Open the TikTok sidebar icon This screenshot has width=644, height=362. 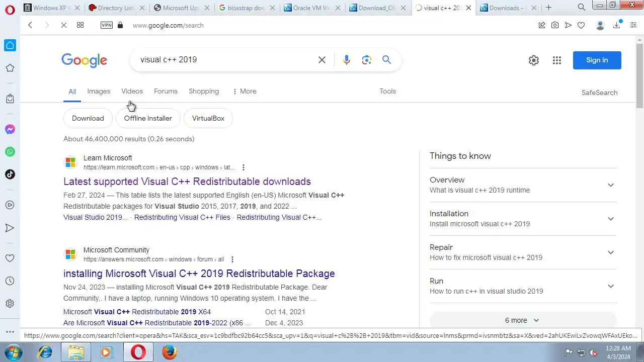pyautogui.click(x=10, y=174)
